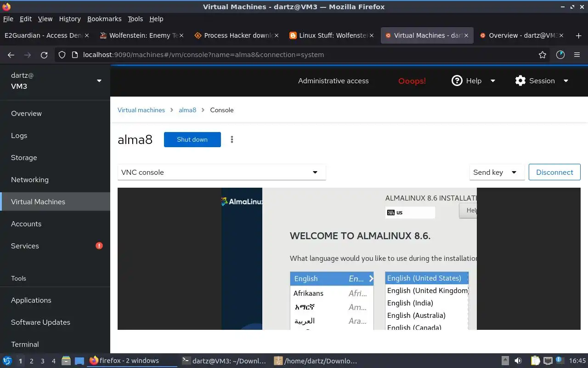The height and width of the screenshot is (368, 588).
Task: Open Services in the sidebar
Action: 55,246
